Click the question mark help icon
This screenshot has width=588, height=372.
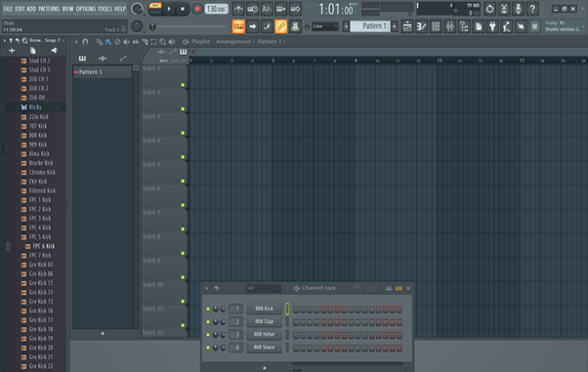click(x=532, y=9)
